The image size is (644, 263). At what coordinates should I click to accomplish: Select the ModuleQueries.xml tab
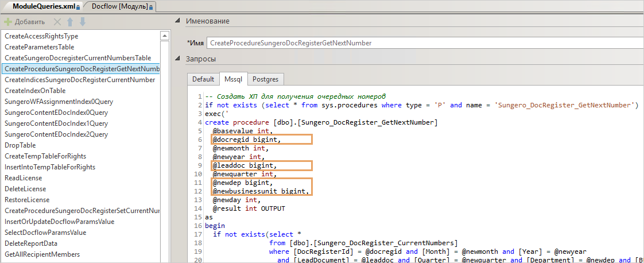pyautogui.click(x=40, y=6)
